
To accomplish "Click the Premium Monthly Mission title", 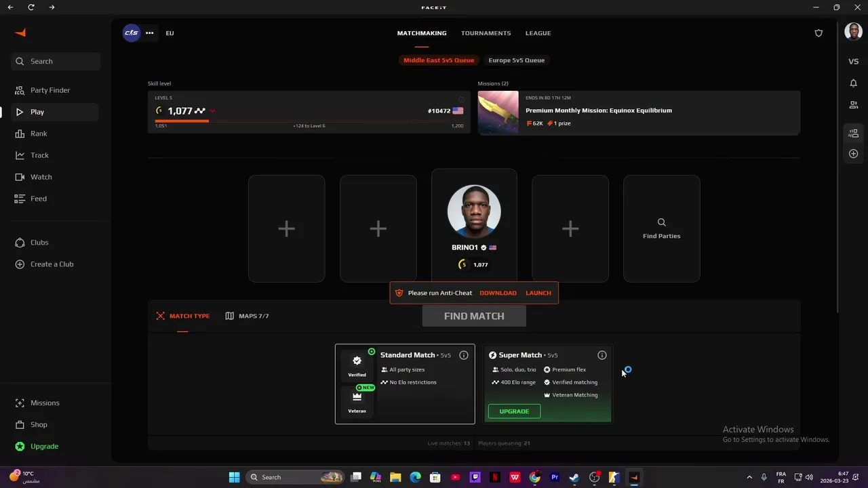I will (599, 110).
